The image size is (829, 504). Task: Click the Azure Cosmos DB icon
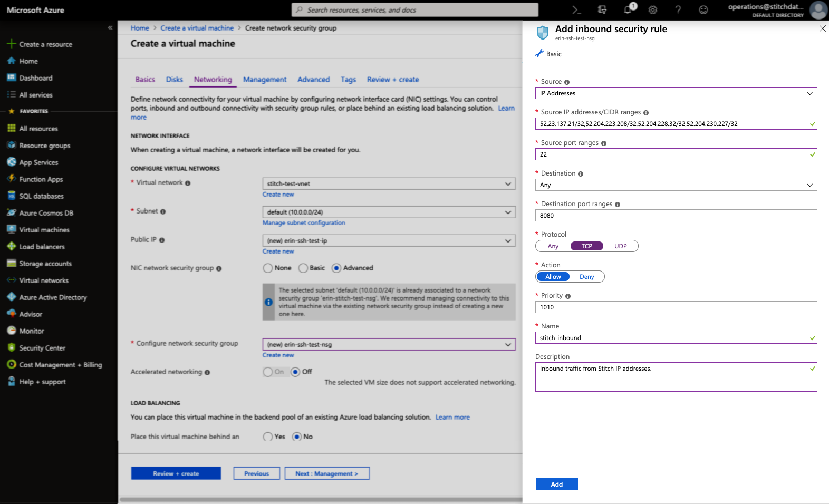pos(12,212)
